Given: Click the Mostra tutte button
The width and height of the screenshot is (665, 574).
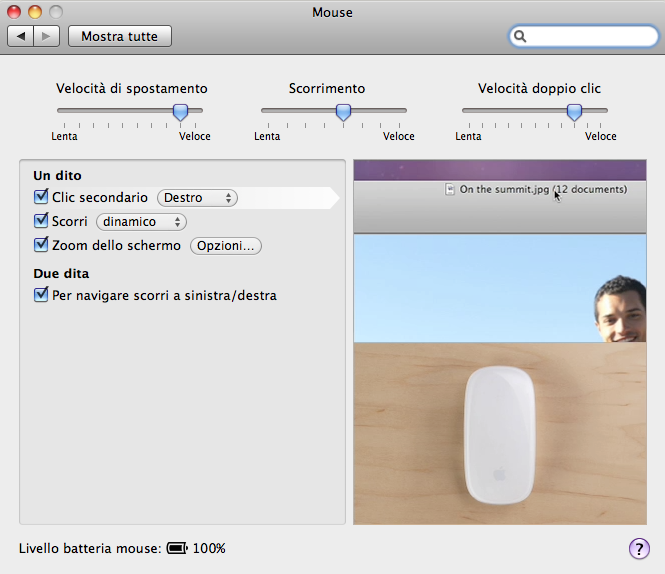Looking at the screenshot, I should [119, 36].
